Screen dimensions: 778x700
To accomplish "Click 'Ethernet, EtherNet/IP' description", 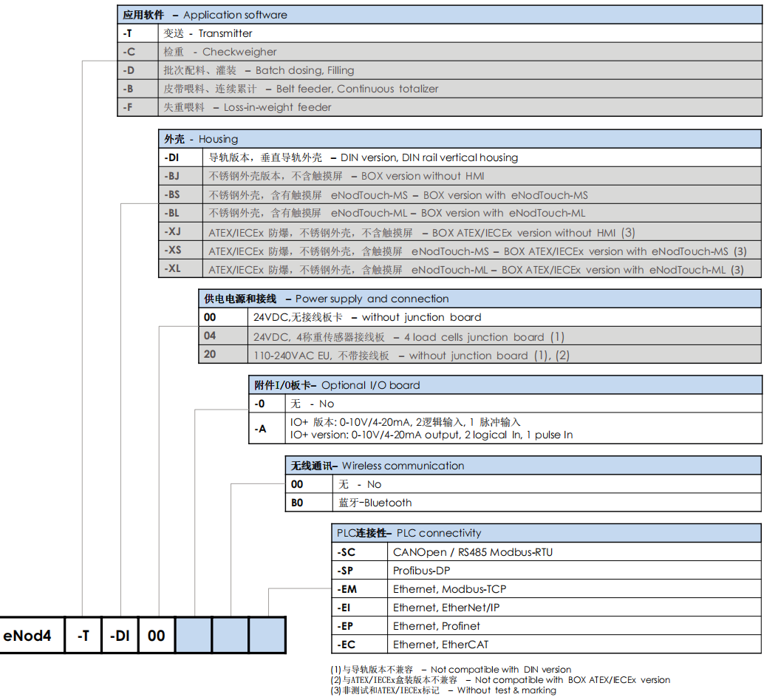I will 446,608.
